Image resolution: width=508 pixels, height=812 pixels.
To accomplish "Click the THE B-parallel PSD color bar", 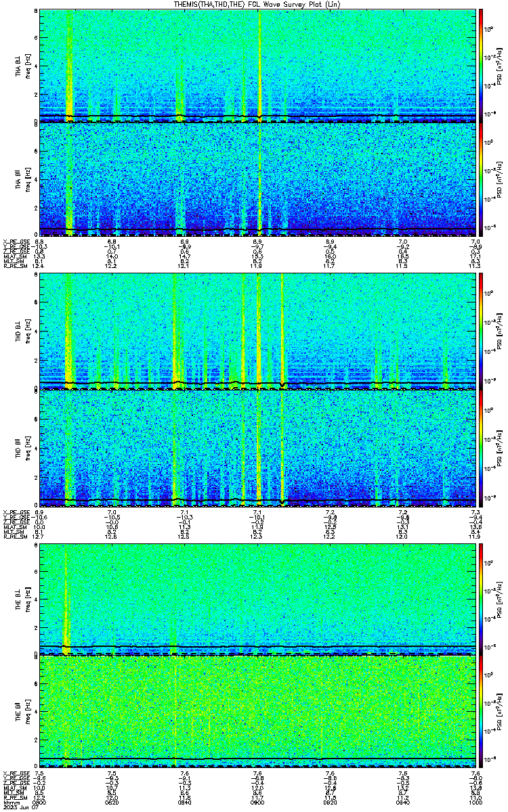I will 482,711.
